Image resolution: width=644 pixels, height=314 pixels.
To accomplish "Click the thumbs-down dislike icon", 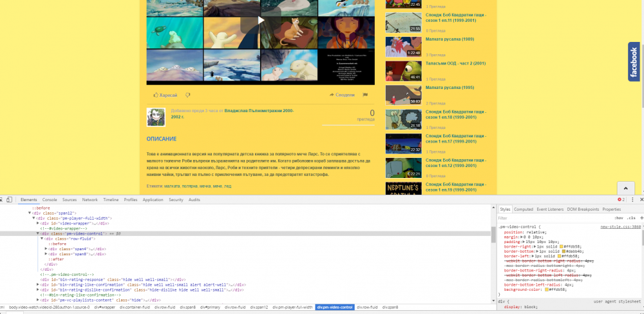I will pos(187,95).
